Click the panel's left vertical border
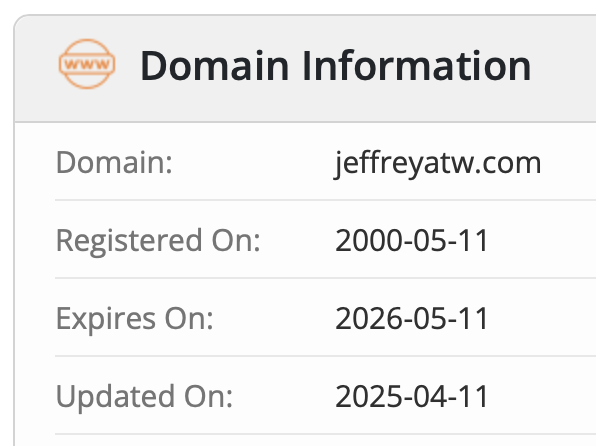596x446 pixels. (x=14, y=266)
